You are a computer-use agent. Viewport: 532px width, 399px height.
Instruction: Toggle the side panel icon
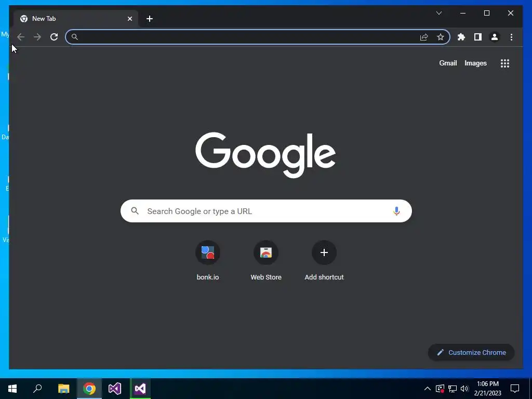(478, 37)
